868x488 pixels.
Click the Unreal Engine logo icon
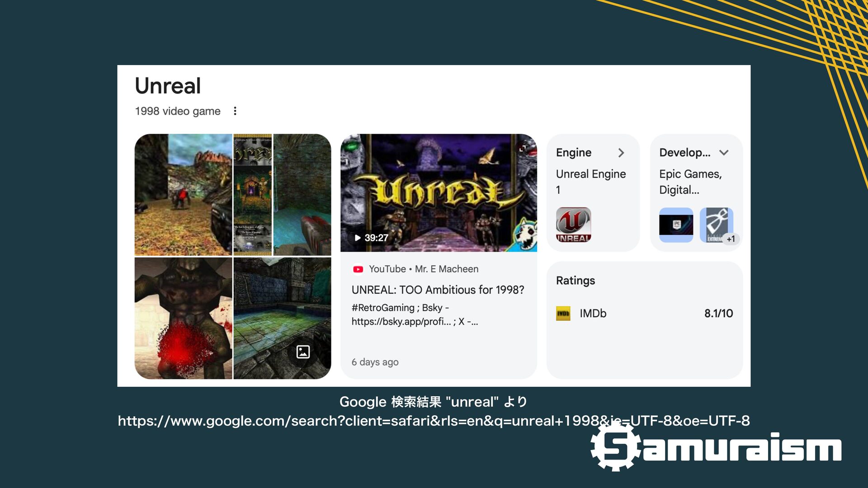[x=574, y=225]
